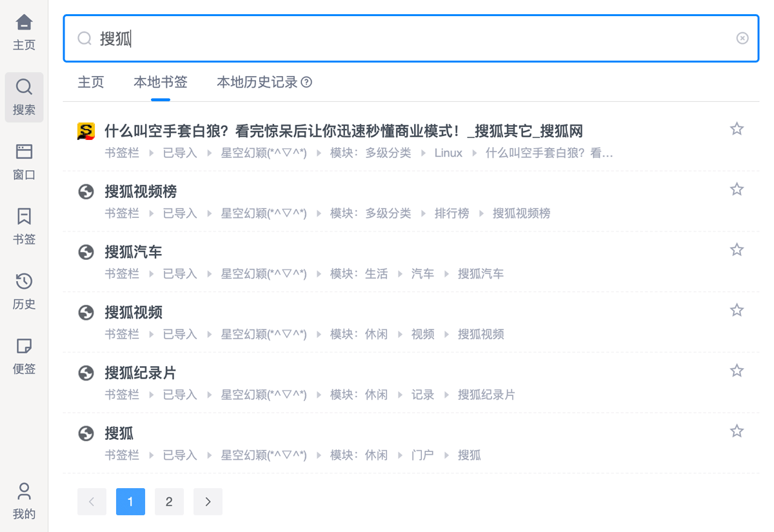
Task: Go to page 2 of results
Action: tap(169, 502)
